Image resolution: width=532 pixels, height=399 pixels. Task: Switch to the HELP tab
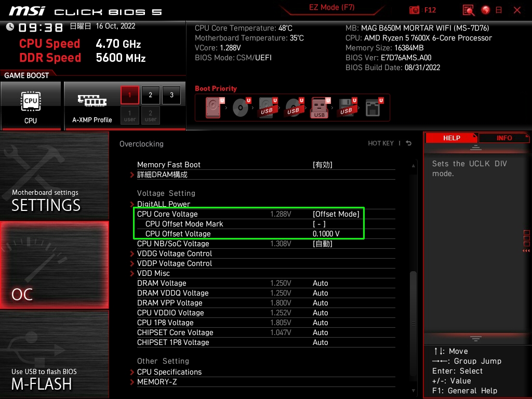click(451, 138)
